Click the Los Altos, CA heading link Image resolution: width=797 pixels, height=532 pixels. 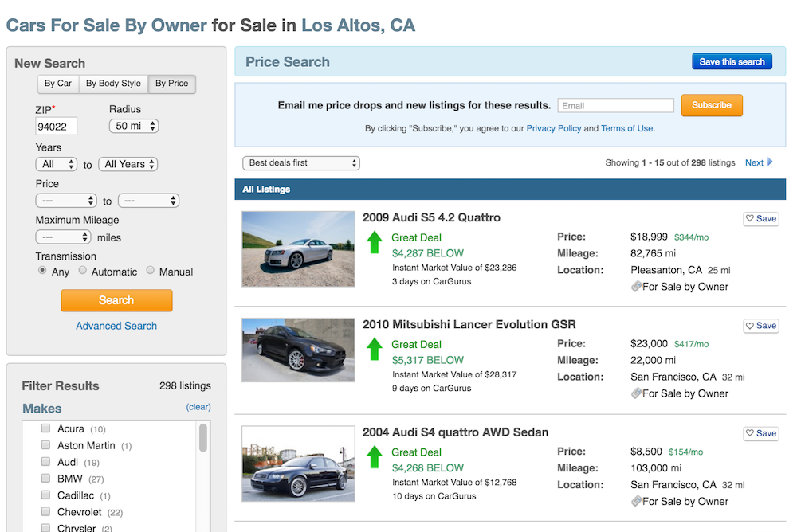(x=359, y=25)
